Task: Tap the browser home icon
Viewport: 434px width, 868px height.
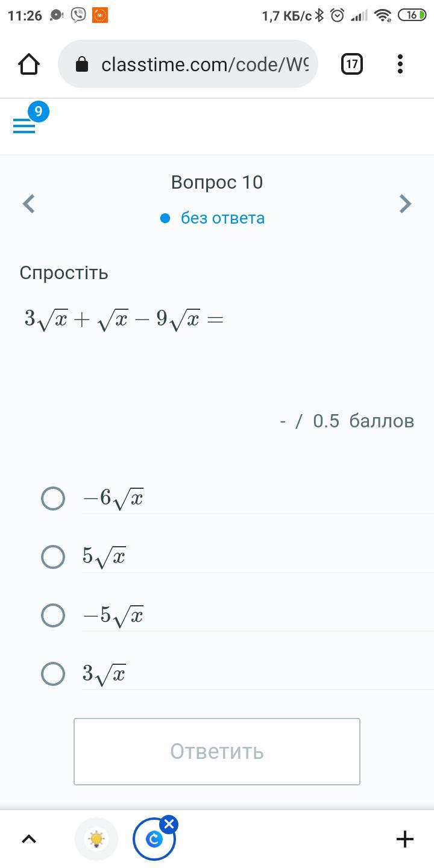Action: coord(29,64)
